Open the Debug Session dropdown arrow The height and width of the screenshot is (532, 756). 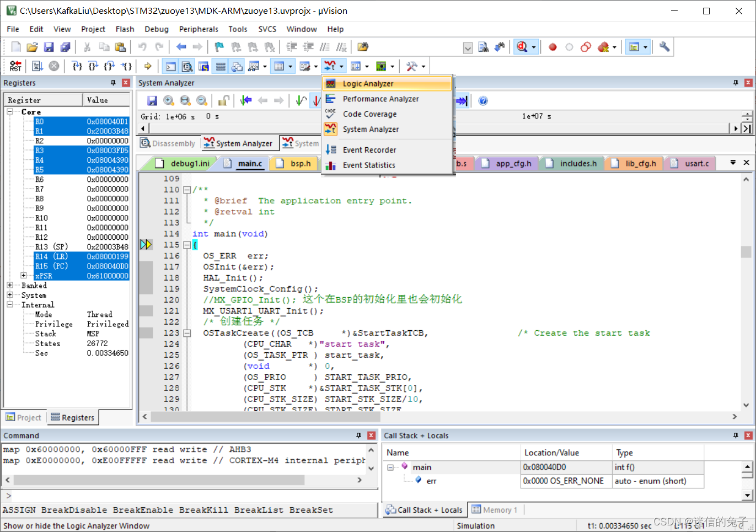point(534,47)
